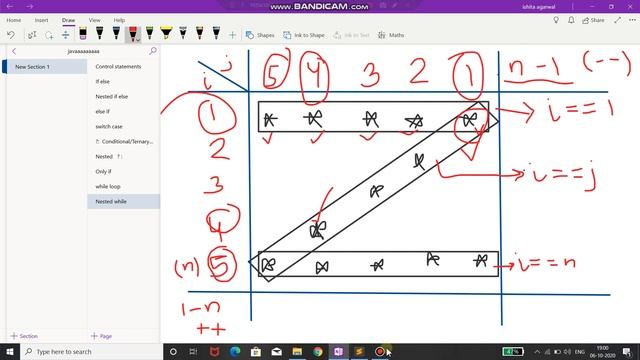Add a new page
Viewport: 640px width, 360px height.
click(x=101, y=336)
